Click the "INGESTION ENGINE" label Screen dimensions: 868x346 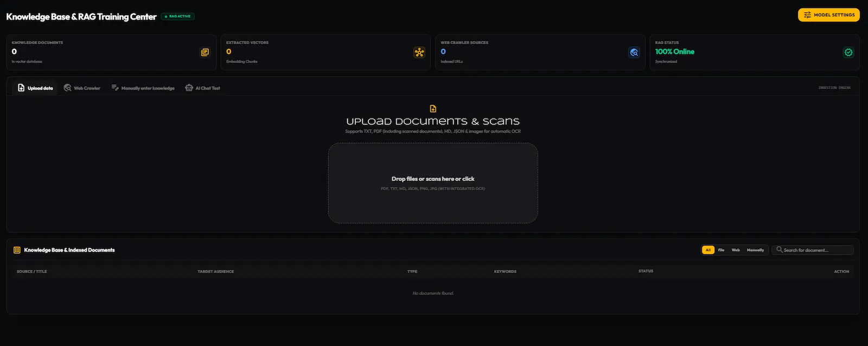point(834,87)
